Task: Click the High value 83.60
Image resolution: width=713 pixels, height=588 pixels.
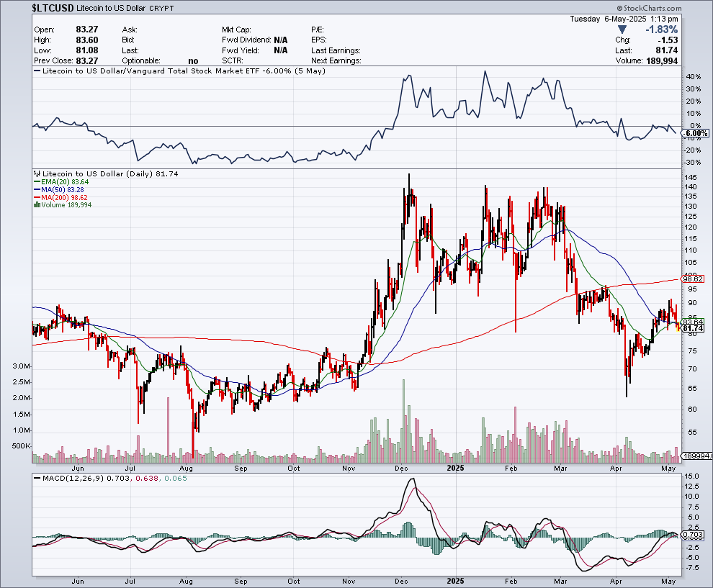Action: pyautogui.click(x=87, y=40)
